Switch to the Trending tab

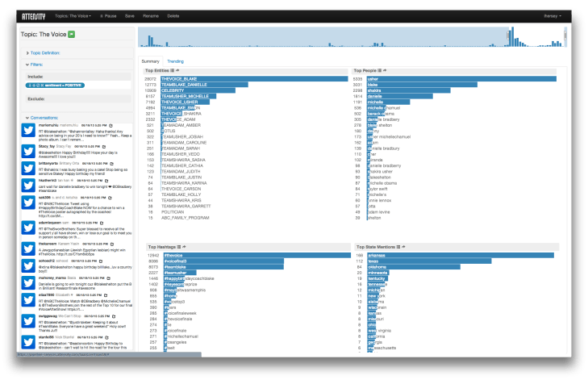tap(175, 61)
